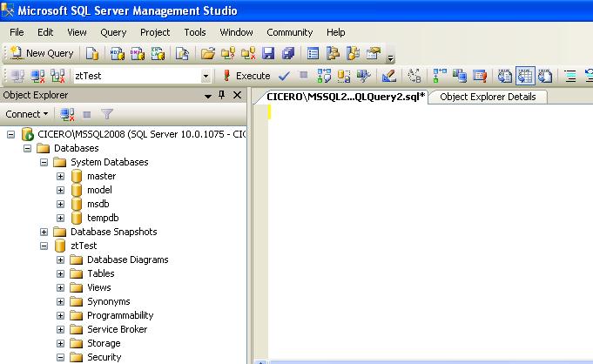Click the Template Explorer toolbar icon
593x364 pixels.
(353, 53)
